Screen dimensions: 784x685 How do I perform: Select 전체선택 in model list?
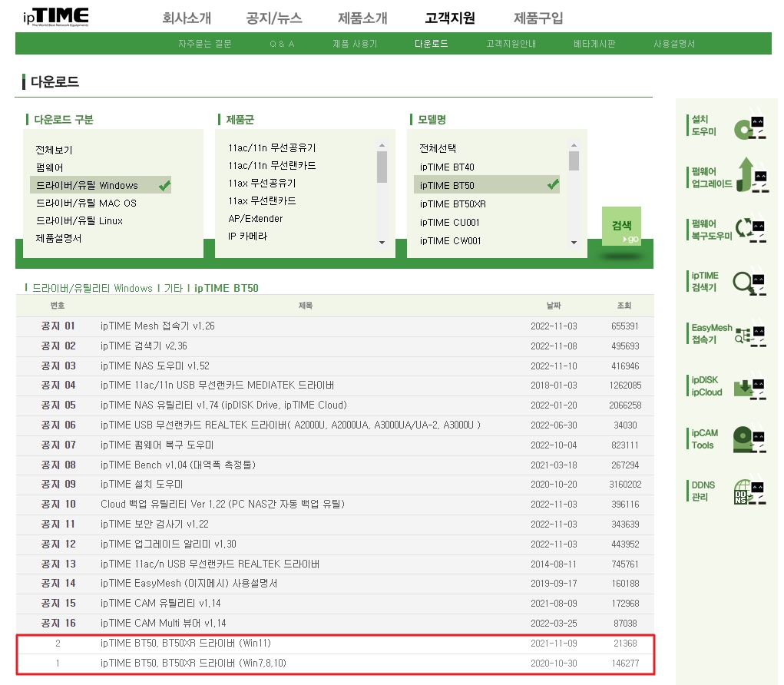point(438,148)
